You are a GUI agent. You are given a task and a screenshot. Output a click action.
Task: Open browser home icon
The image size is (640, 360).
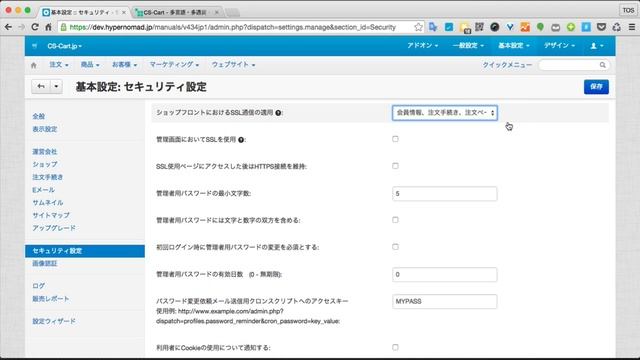point(48,27)
